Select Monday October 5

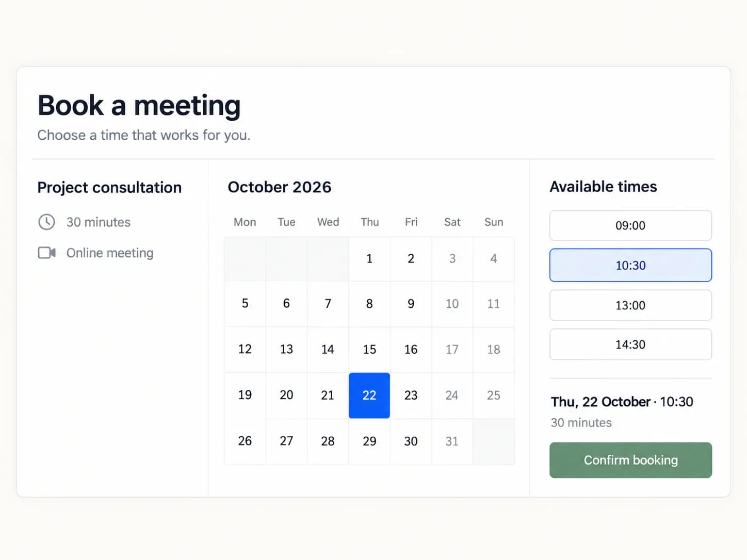(245, 304)
